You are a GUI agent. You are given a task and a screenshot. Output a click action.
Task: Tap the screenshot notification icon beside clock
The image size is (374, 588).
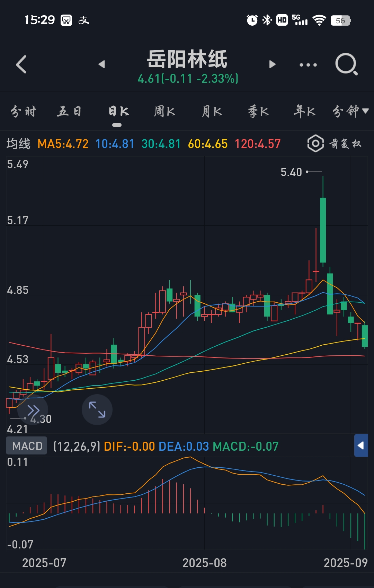pos(66,20)
